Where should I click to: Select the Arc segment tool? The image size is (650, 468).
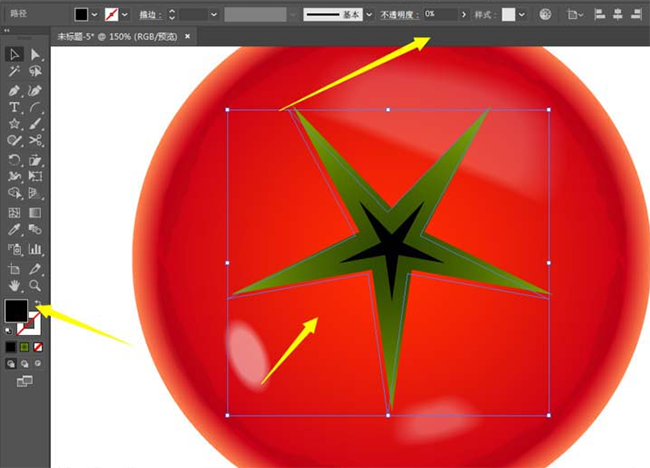pos(35,107)
